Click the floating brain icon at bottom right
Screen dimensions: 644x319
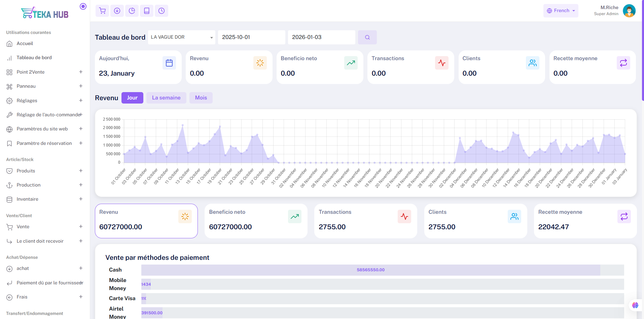[635, 305]
